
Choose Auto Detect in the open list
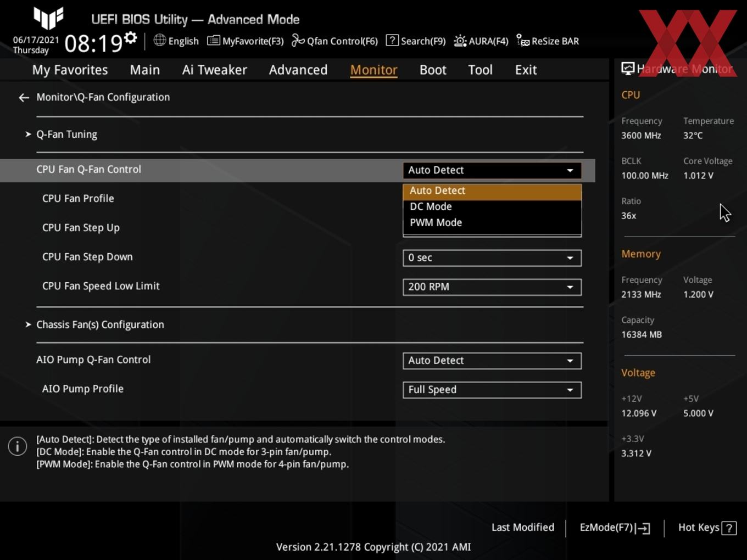(x=492, y=191)
